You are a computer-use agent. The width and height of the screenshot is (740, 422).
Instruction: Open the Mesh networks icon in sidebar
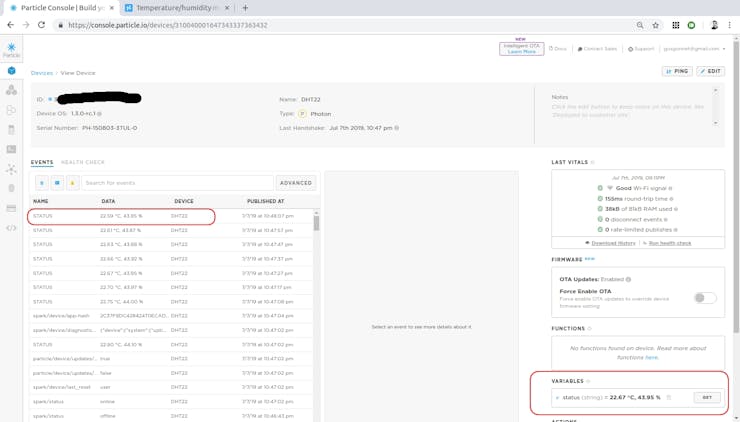pos(11,169)
